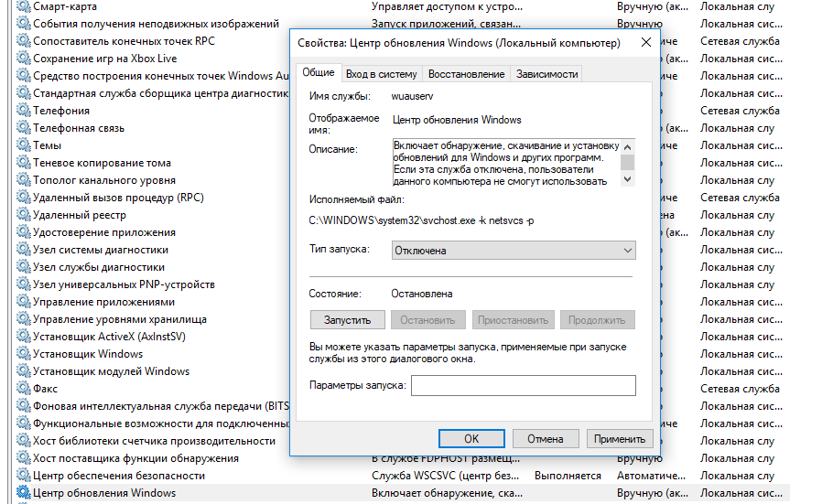Click the Сетевая служба cell in the Телефония row

[740, 111]
